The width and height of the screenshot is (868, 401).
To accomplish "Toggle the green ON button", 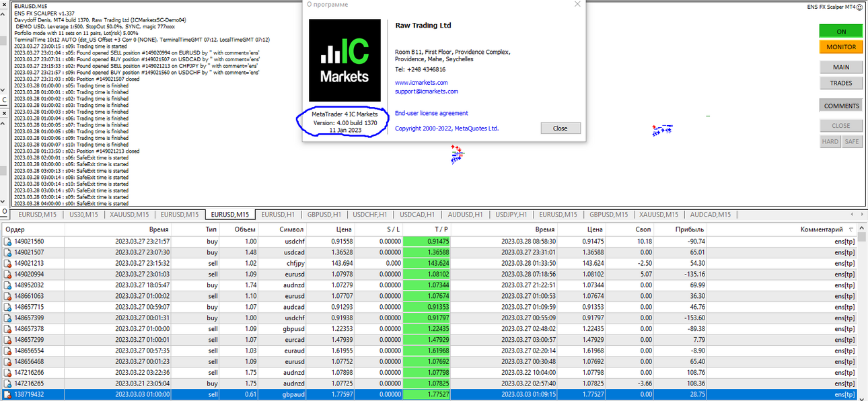I will point(840,32).
